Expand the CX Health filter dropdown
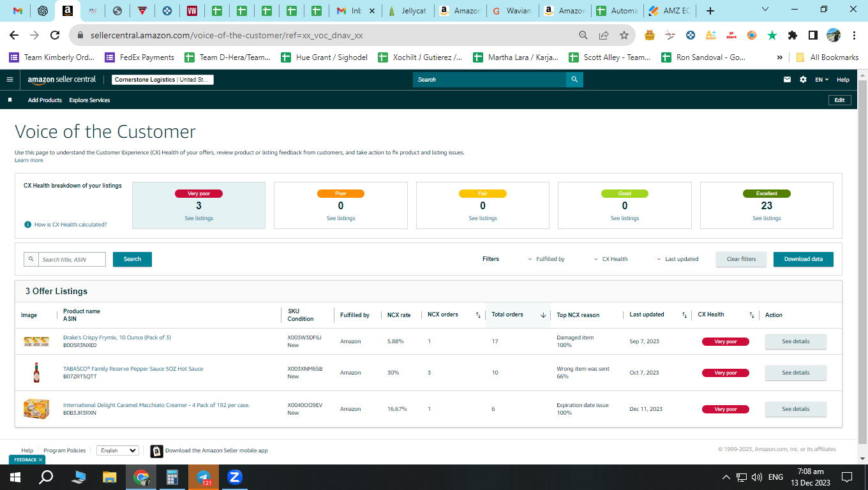The height and width of the screenshot is (490, 868). pos(611,259)
